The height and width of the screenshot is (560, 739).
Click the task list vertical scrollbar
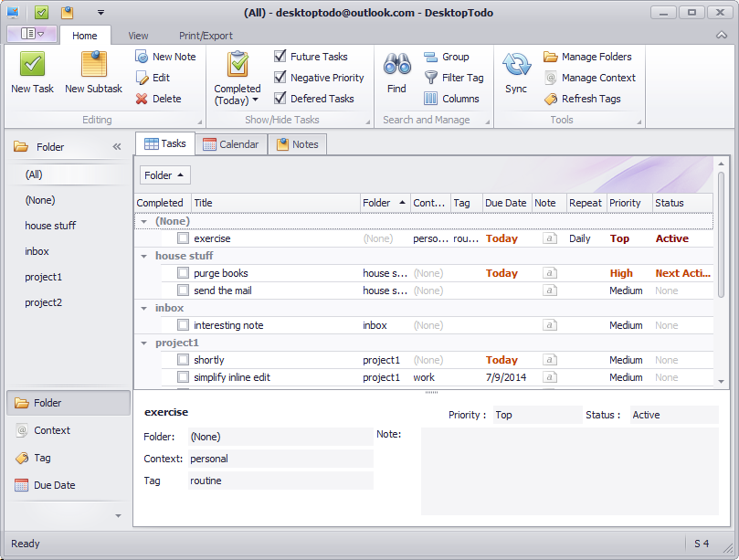tap(721, 235)
